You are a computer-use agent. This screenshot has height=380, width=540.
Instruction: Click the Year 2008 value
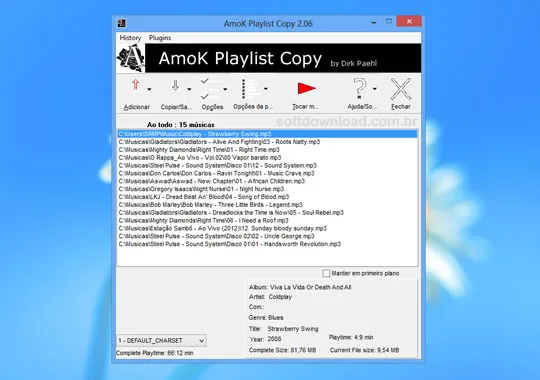point(274,339)
